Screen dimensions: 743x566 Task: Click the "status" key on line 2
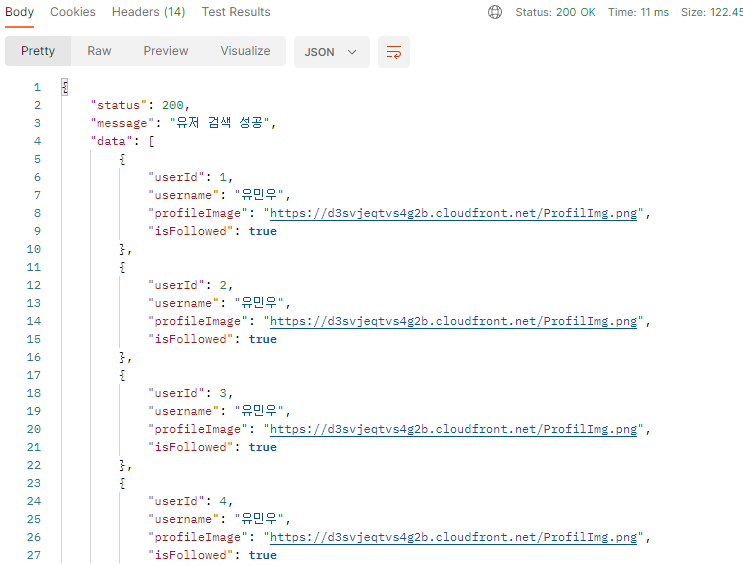[x=119, y=105]
